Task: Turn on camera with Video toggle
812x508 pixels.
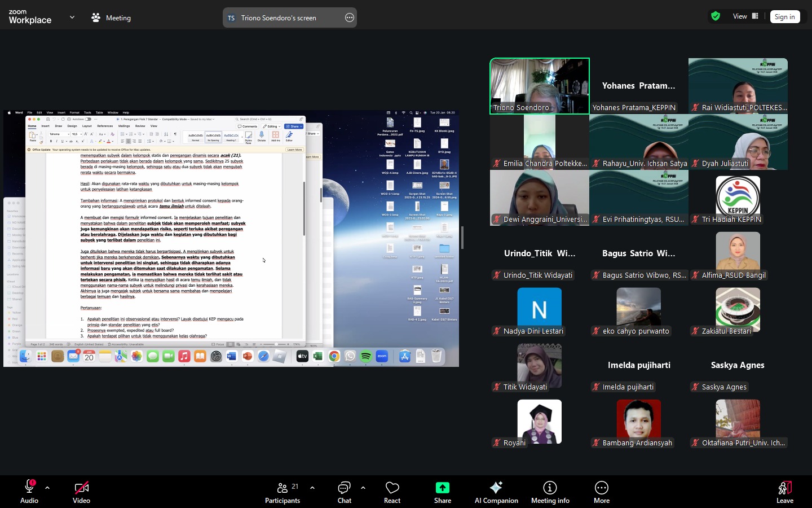Action: (x=81, y=492)
